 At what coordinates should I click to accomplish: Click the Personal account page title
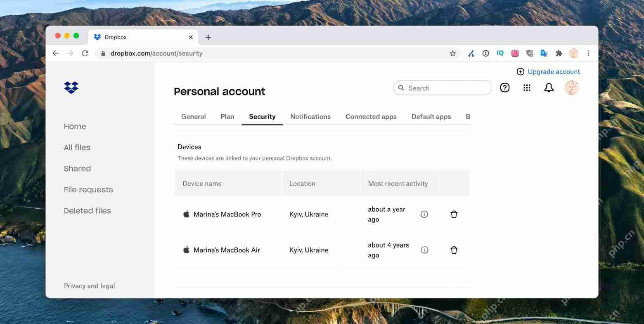pyautogui.click(x=219, y=91)
